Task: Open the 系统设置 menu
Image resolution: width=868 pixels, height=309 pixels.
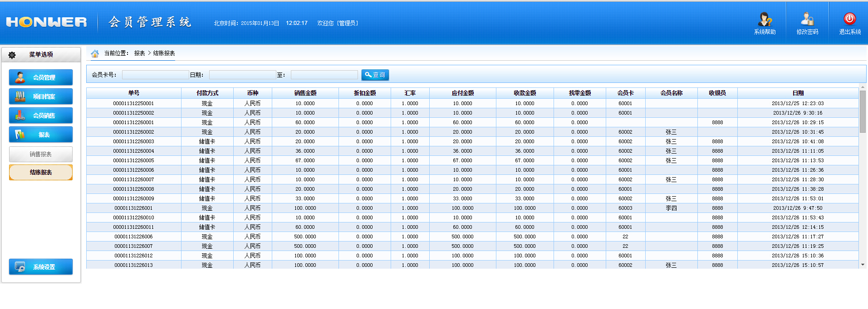Action: click(41, 267)
